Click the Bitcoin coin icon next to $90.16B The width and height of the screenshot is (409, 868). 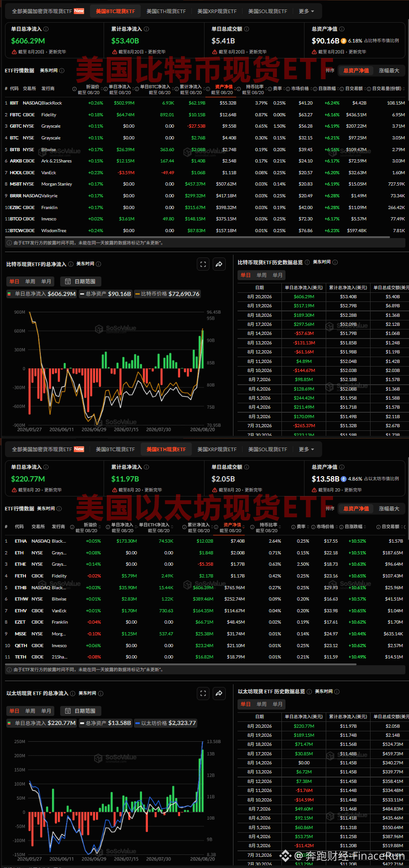(344, 41)
